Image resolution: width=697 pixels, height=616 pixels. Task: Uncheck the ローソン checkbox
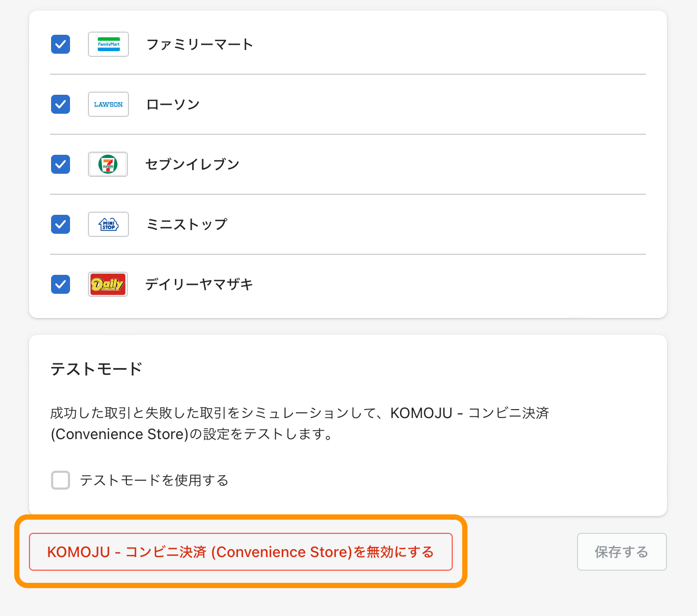[61, 104]
